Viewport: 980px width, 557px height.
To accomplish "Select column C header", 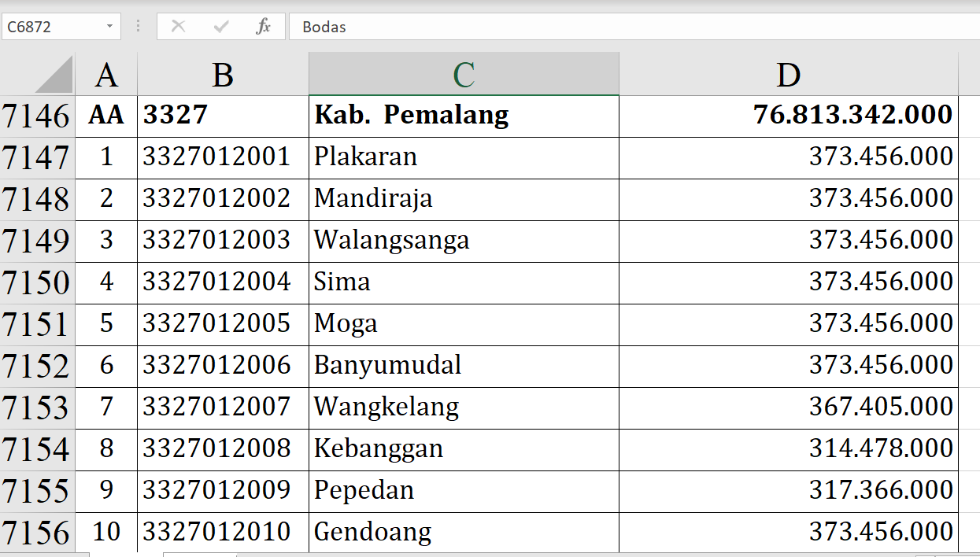I will click(464, 75).
